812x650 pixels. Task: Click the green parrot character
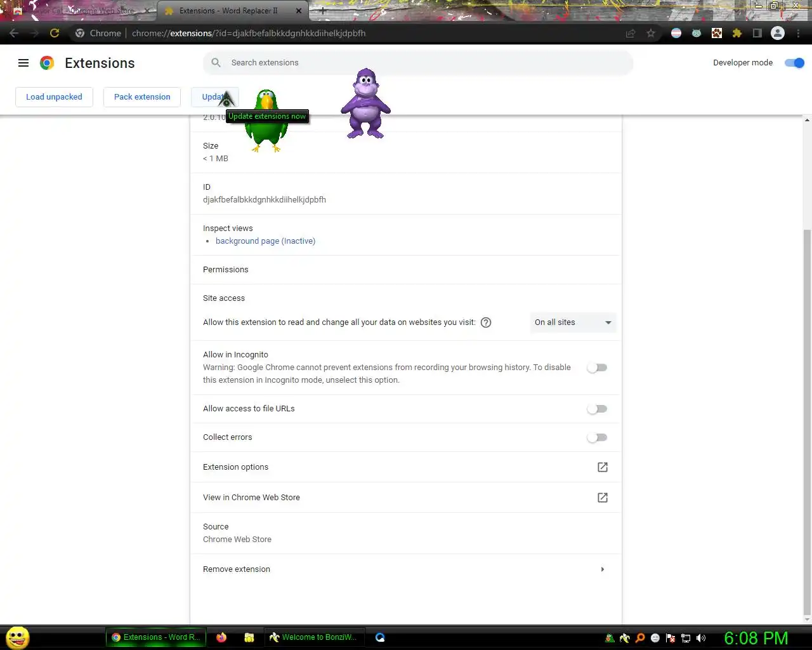(266, 121)
